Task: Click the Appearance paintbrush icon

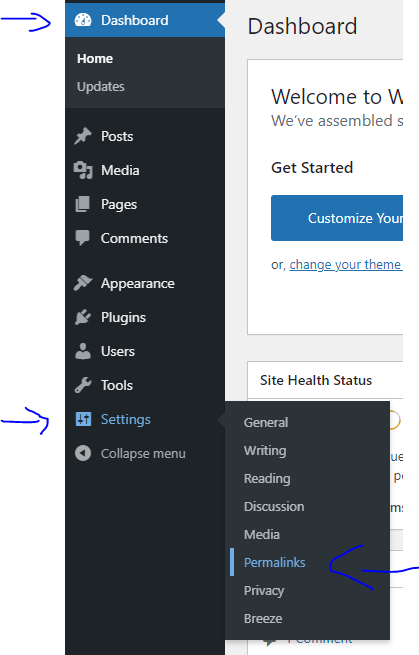Action: point(83,283)
